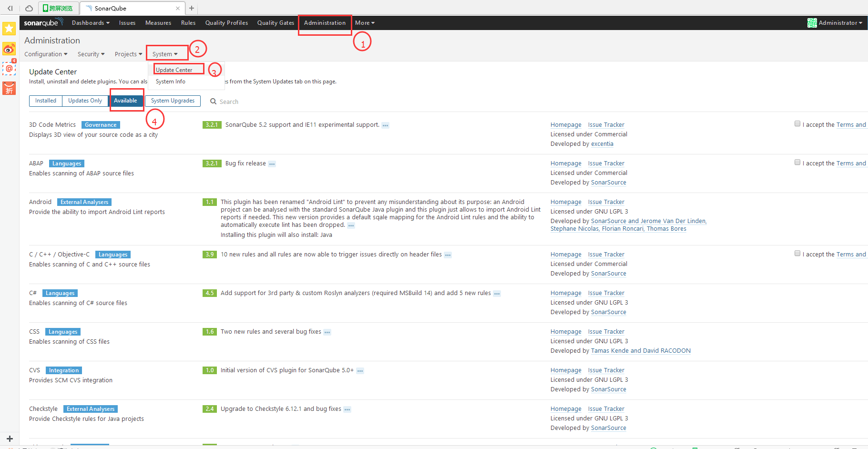Screen dimensions: 868x449
Task: Open Quality Gates page
Action: click(x=276, y=23)
